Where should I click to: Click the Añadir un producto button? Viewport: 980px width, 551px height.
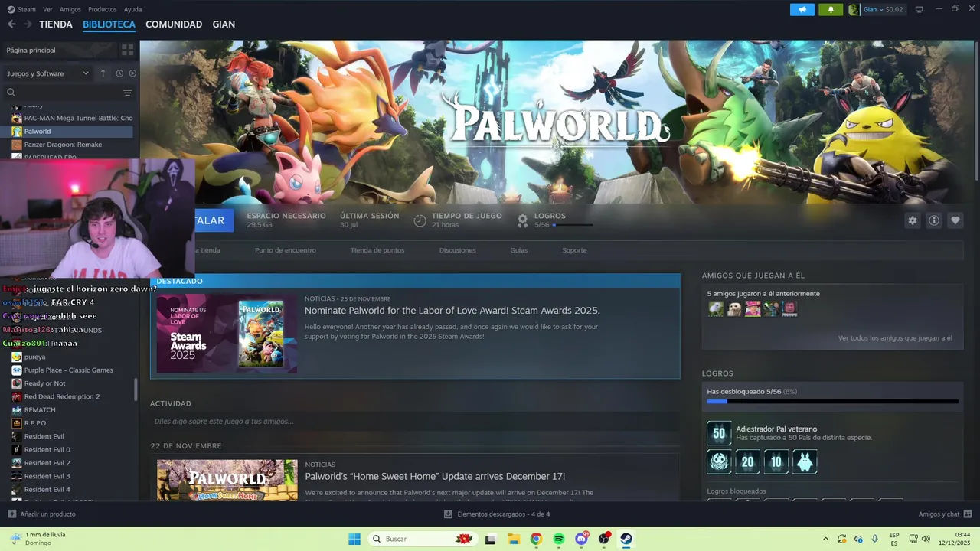[x=41, y=514]
